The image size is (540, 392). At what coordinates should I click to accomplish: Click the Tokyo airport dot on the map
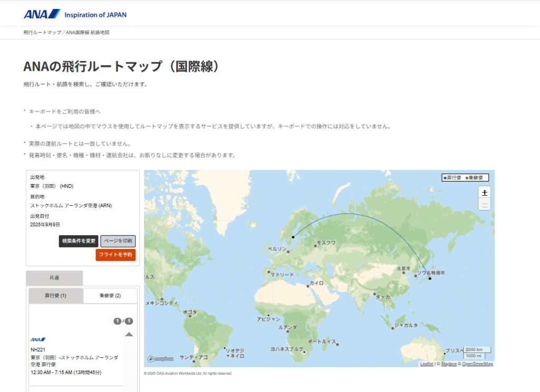(x=430, y=279)
